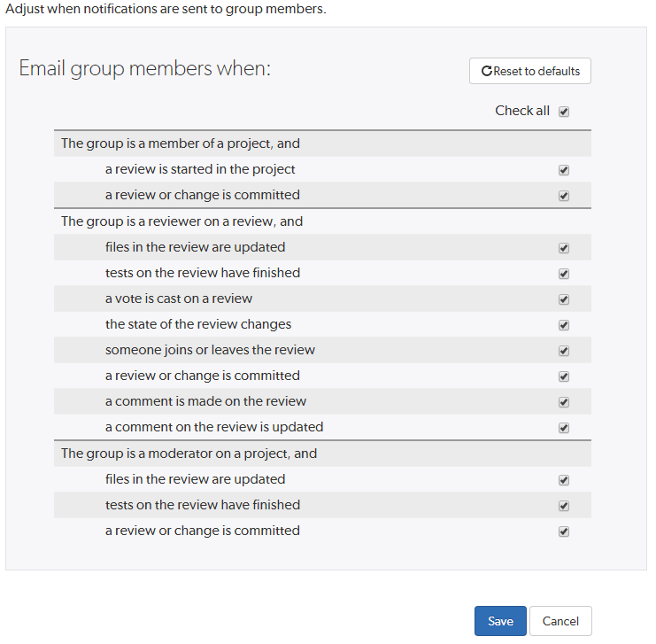Untick 'someone joins or leaves the review'
Image resolution: width=656 pixels, height=644 pixels.
pyautogui.click(x=564, y=351)
